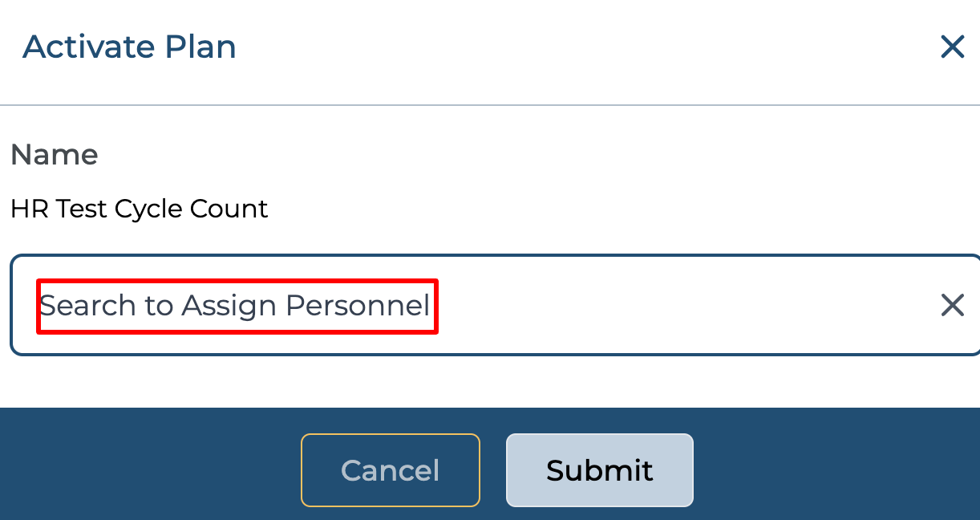Viewport: 980px width, 520px height.
Task: Focus the Search to Assign Personnel field
Action: click(481, 305)
